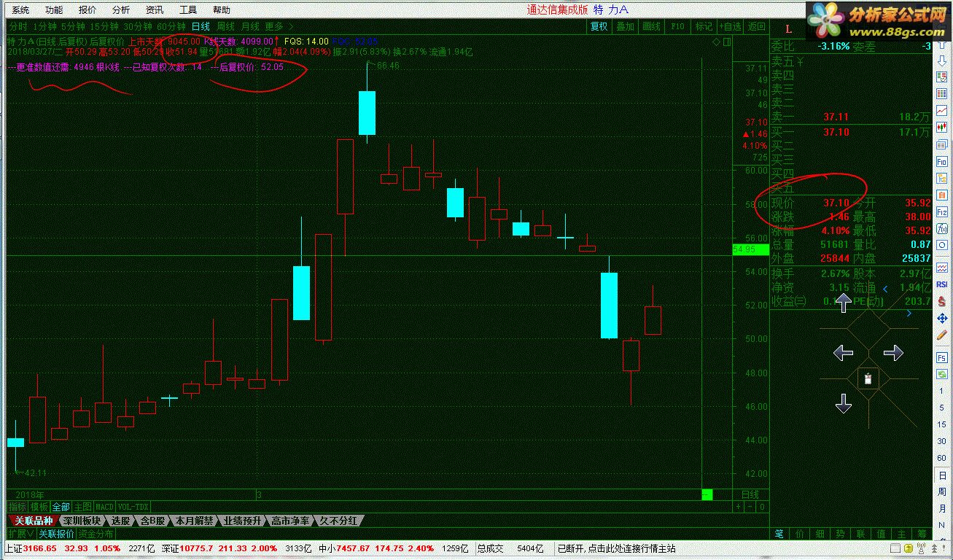Image resolution: width=953 pixels, height=560 pixels.
Task: Open 工具 menu
Action: [x=188, y=10]
